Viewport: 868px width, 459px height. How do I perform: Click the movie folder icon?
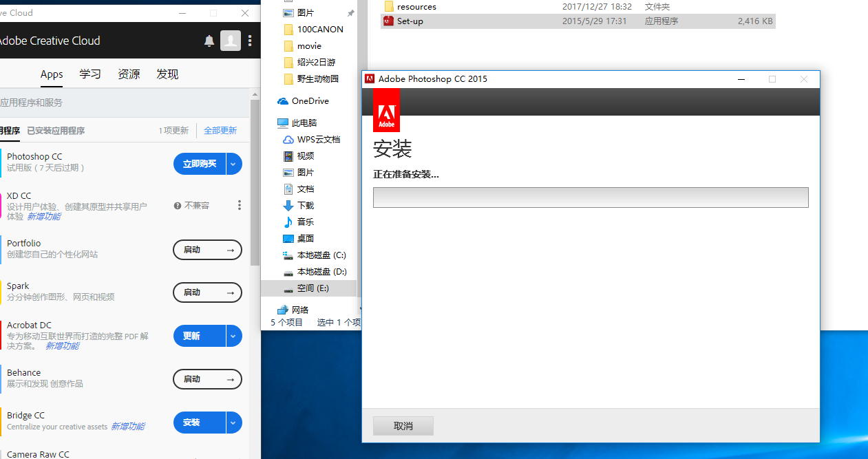pos(288,46)
